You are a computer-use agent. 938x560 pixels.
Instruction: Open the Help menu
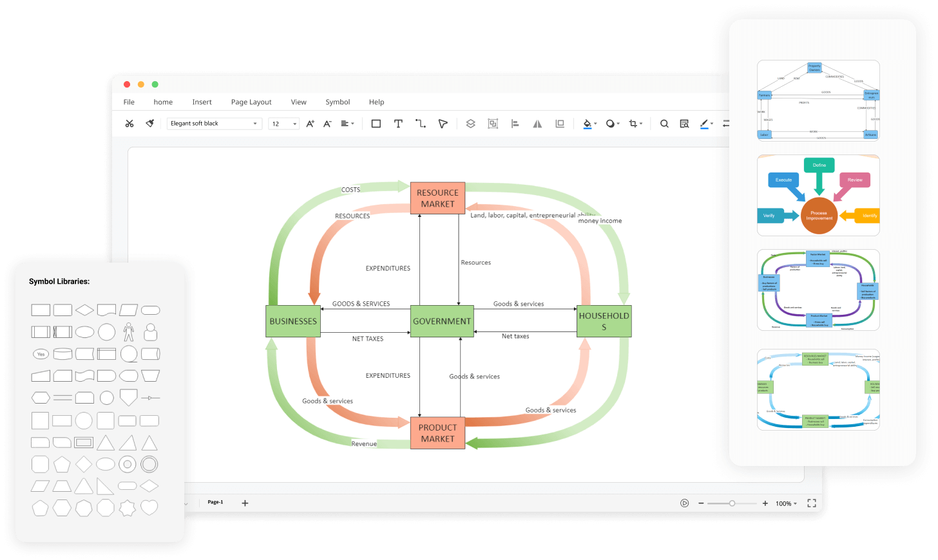376,102
